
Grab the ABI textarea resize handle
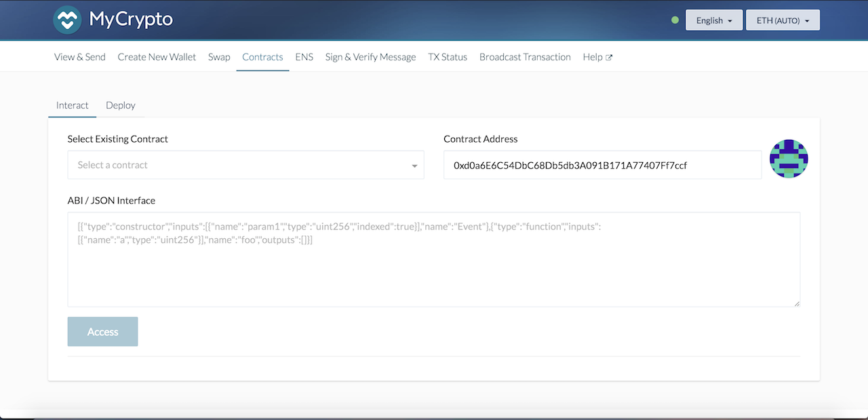pos(797,303)
